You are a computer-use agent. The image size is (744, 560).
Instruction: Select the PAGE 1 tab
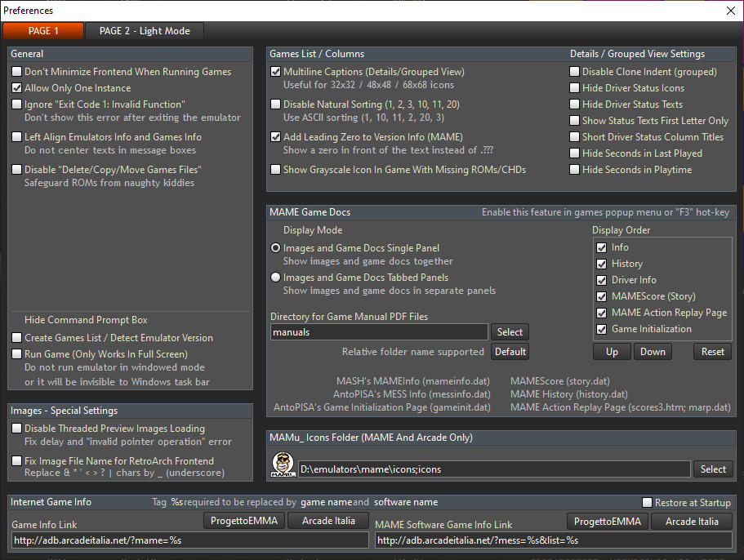click(x=43, y=31)
